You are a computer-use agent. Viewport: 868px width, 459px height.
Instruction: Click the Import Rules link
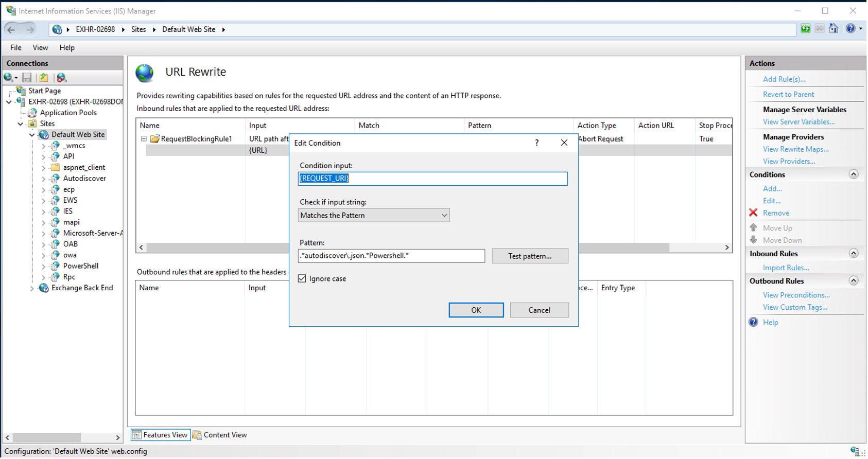[786, 268]
